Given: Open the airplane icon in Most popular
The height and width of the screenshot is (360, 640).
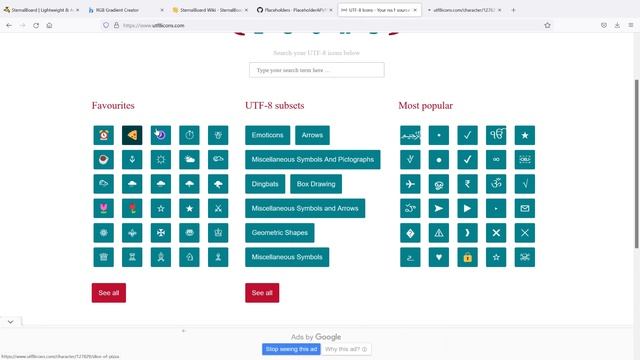Looking at the screenshot, I should pyautogui.click(x=410, y=184).
